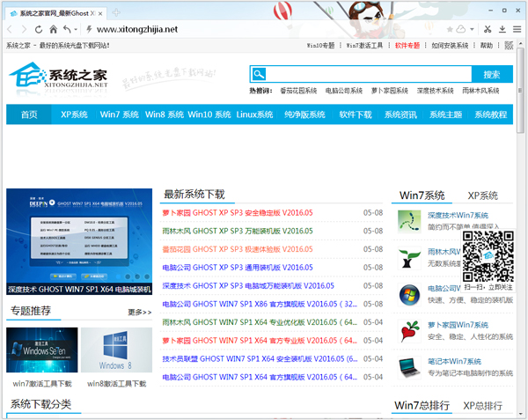The image size is (528, 420).
Task: Switch to the XP总排行 tab
Action: 482,405
